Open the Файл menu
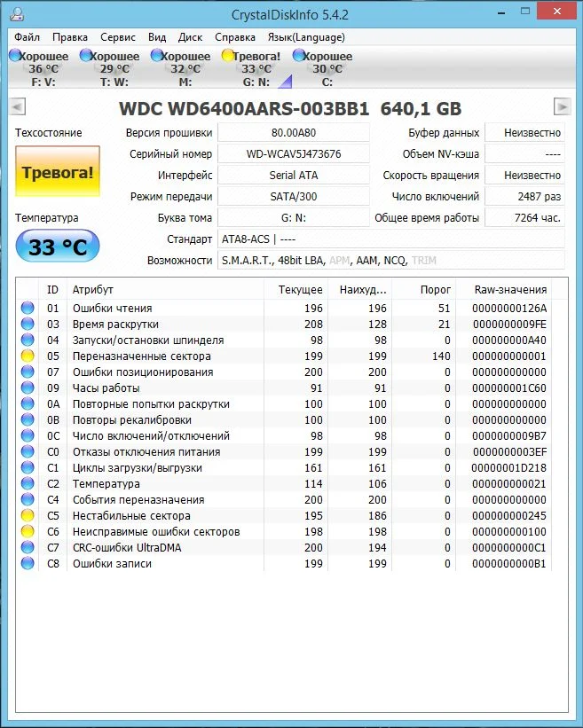Image resolution: width=583 pixels, height=728 pixels. pyautogui.click(x=27, y=37)
